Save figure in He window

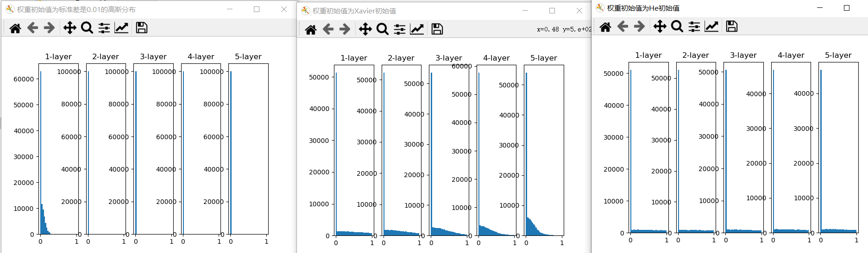point(732,27)
